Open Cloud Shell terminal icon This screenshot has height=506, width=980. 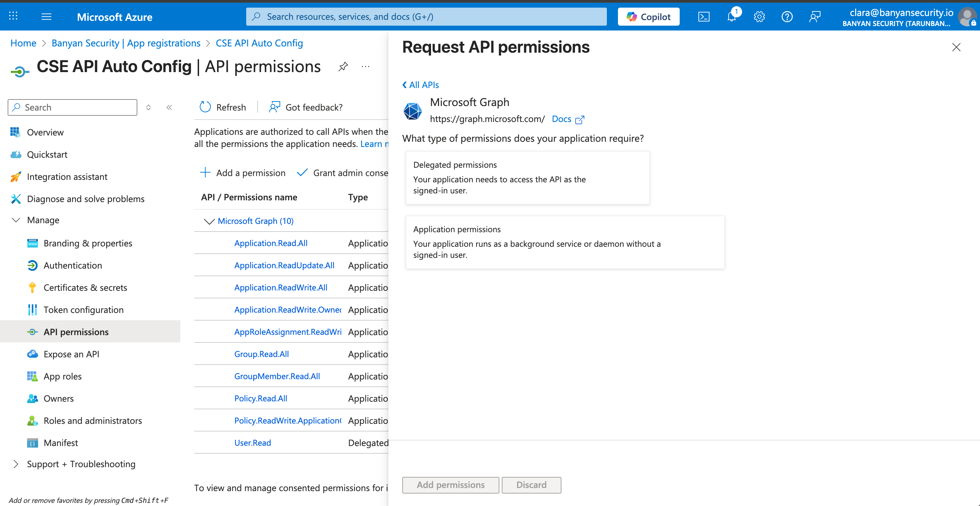click(x=703, y=17)
